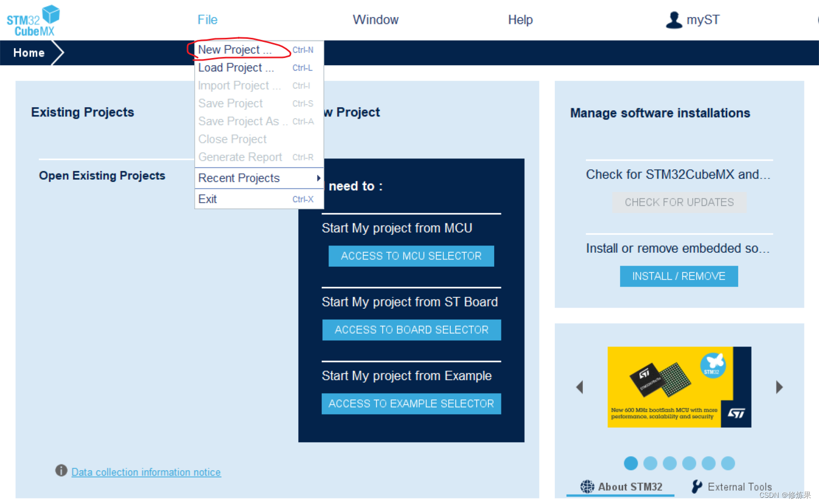Select first carousel dot indicator
Image resolution: width=819 pixels, height=504 pixels.
[631, 463]
